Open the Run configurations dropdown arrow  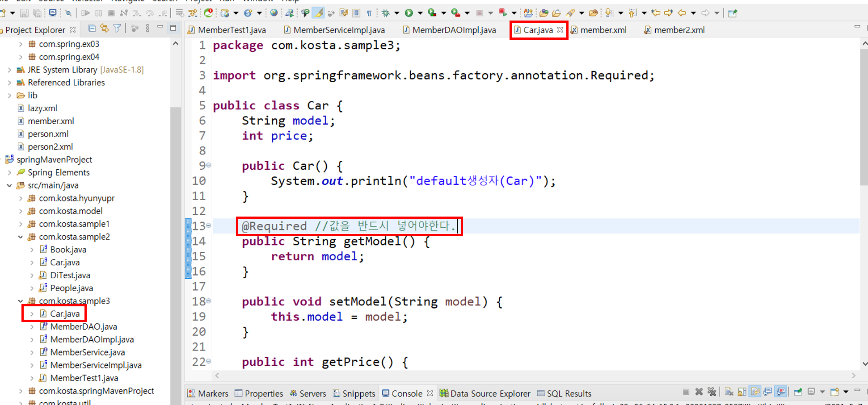coord(420,13)
